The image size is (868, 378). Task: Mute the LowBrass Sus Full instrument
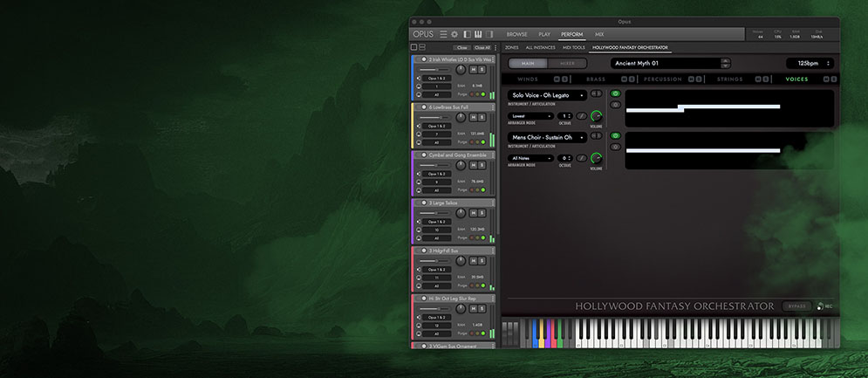[x=474, y=118]
